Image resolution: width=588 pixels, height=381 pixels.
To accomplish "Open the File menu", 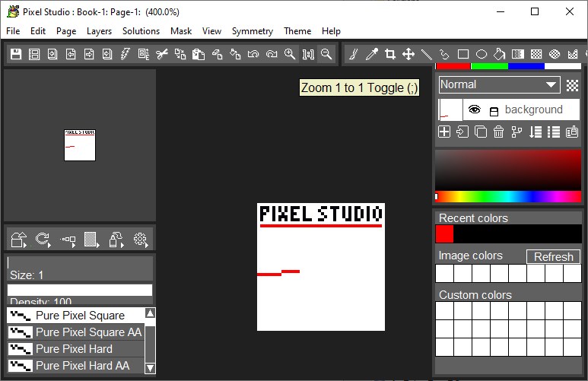I will pos(13,31).
